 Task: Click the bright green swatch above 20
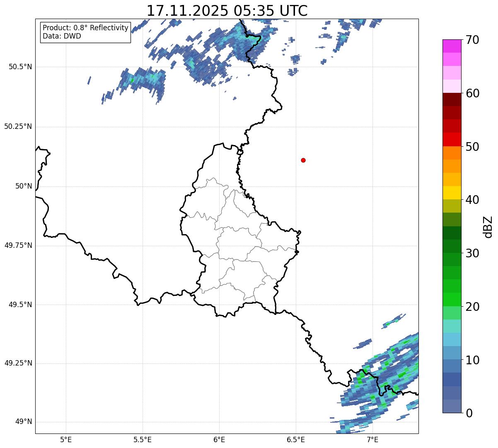pos(452,300)
